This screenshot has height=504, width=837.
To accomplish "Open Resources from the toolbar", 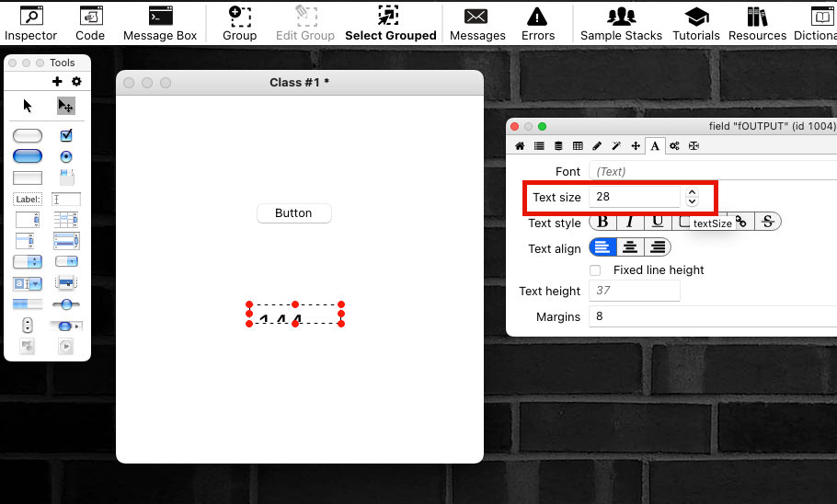I will coord(757,24).
